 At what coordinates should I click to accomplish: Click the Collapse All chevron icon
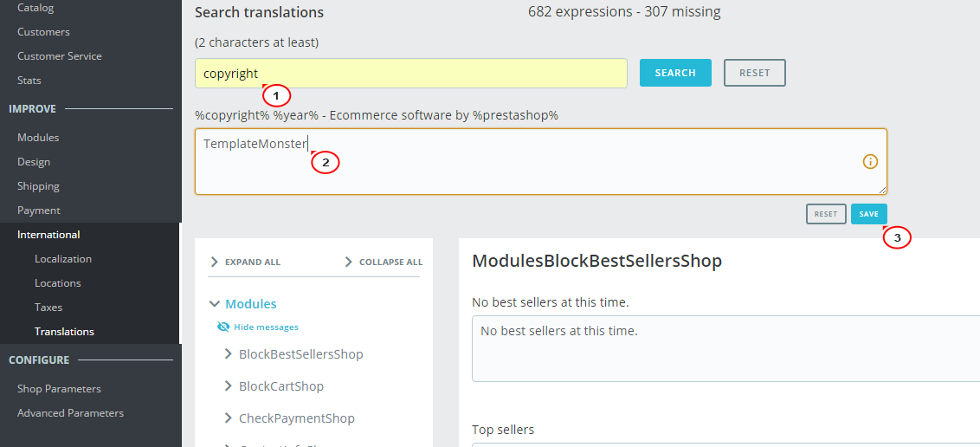pos(349,262)
